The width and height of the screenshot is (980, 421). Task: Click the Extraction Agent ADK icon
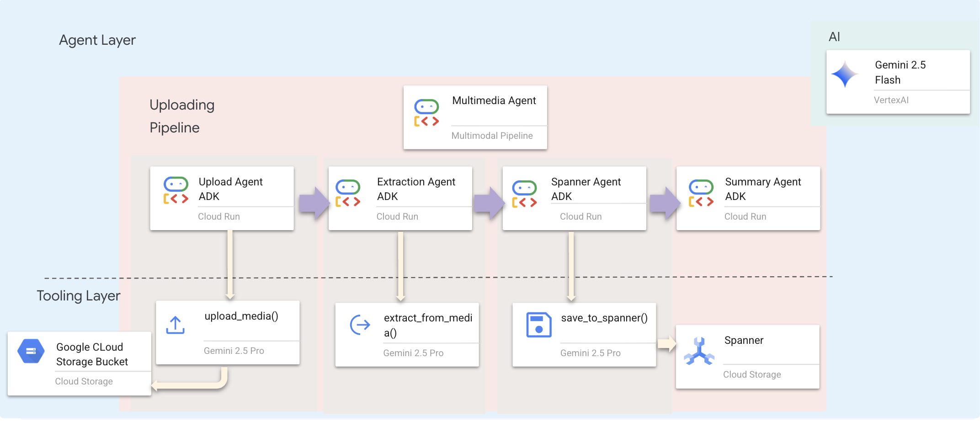[348, 194]
